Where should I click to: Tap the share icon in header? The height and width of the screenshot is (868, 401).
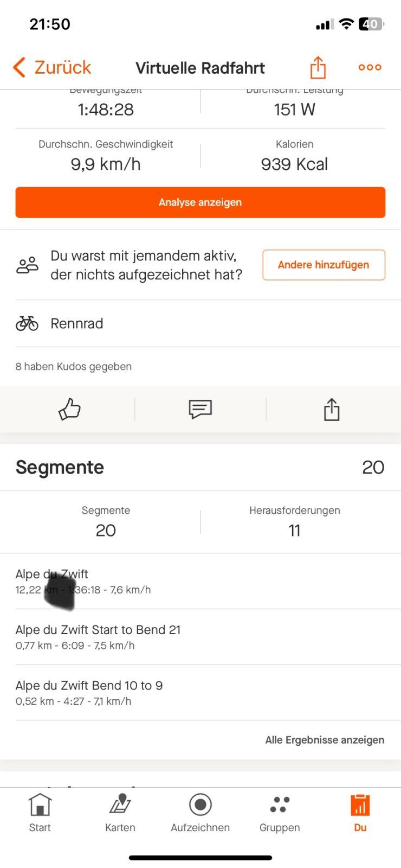[318, 68]
